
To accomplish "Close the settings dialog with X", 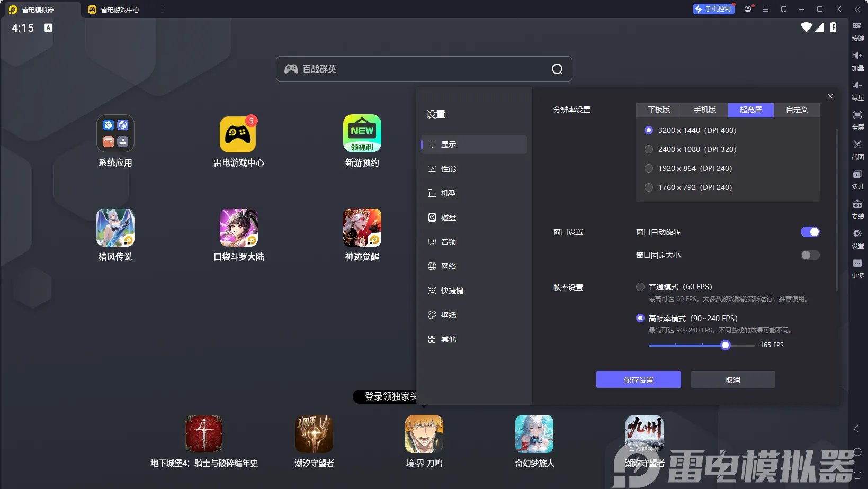I will tap(830, 96).
